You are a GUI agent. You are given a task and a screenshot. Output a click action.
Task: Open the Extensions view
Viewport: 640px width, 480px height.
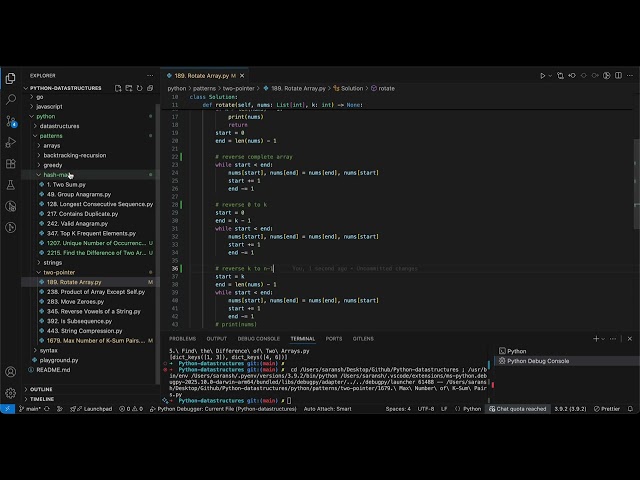[x=11, y=164]
